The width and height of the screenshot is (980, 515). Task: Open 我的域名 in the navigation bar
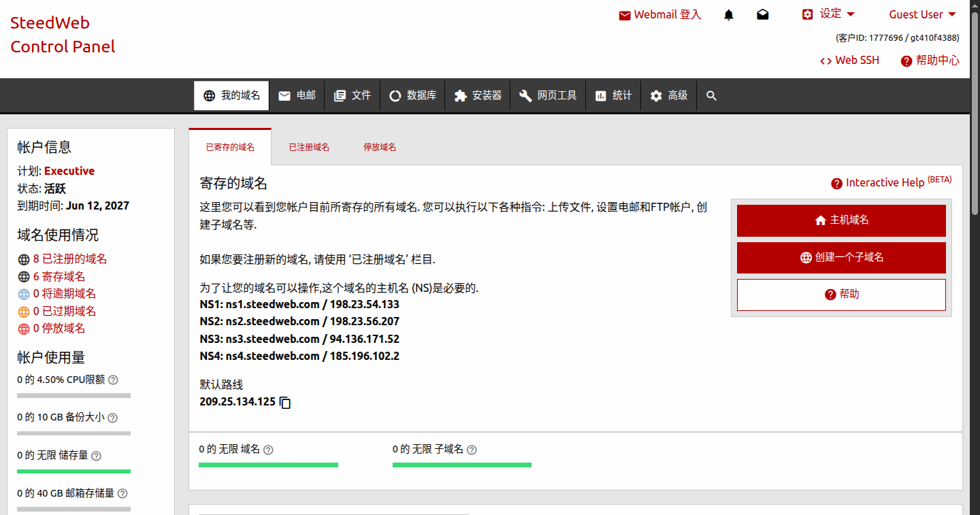coord(231,96)
